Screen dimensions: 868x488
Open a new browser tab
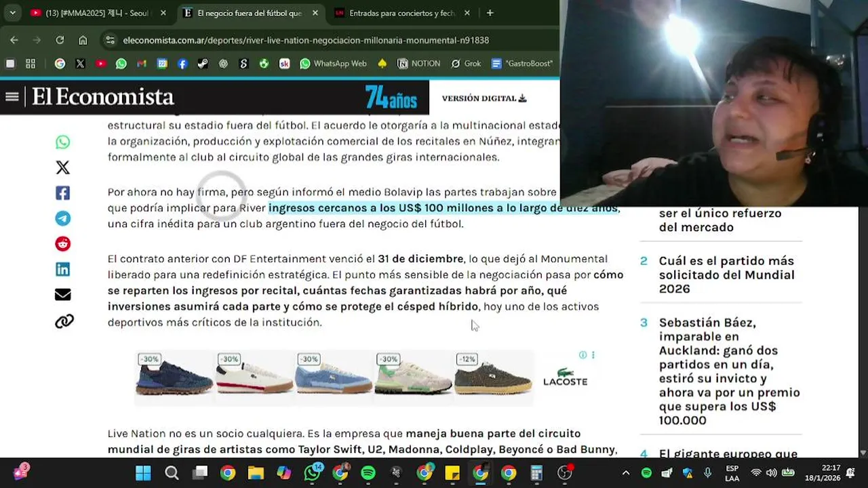pos(490,13)
